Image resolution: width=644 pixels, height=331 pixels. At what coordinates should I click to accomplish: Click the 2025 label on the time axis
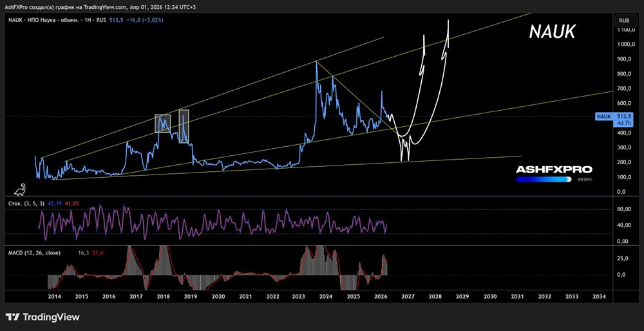(x=353, y=296)
